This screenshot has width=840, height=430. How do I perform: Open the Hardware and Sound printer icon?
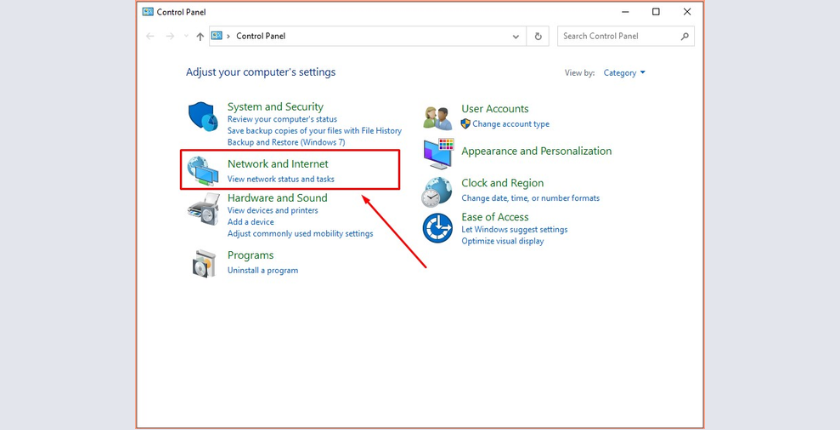click(x=204, y=209)
